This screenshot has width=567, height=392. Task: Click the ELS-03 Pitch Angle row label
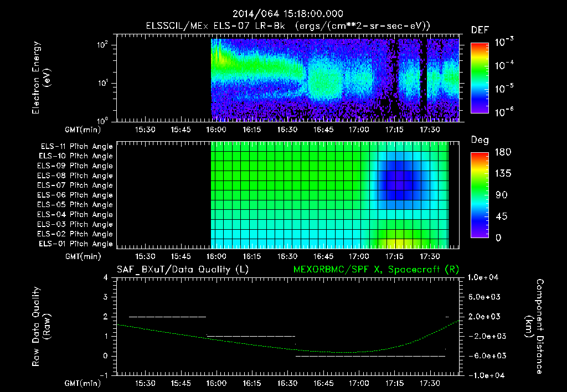tap(75, 224)
